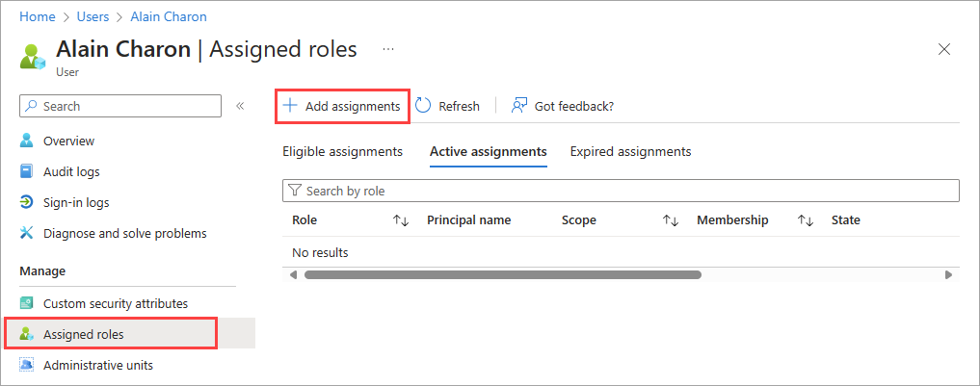Click the Audit logs icon
Viewport: 980px width, 386px height.
[27, 171]
